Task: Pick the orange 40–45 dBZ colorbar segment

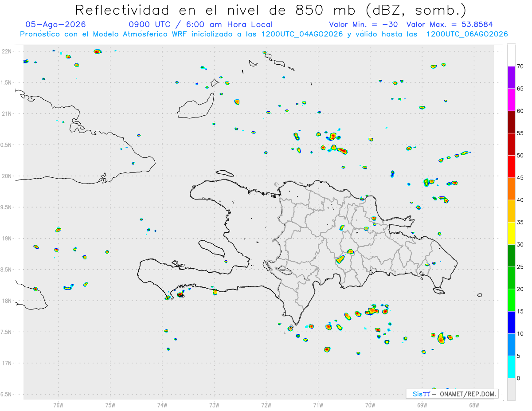Action: [x=511, y=189]
